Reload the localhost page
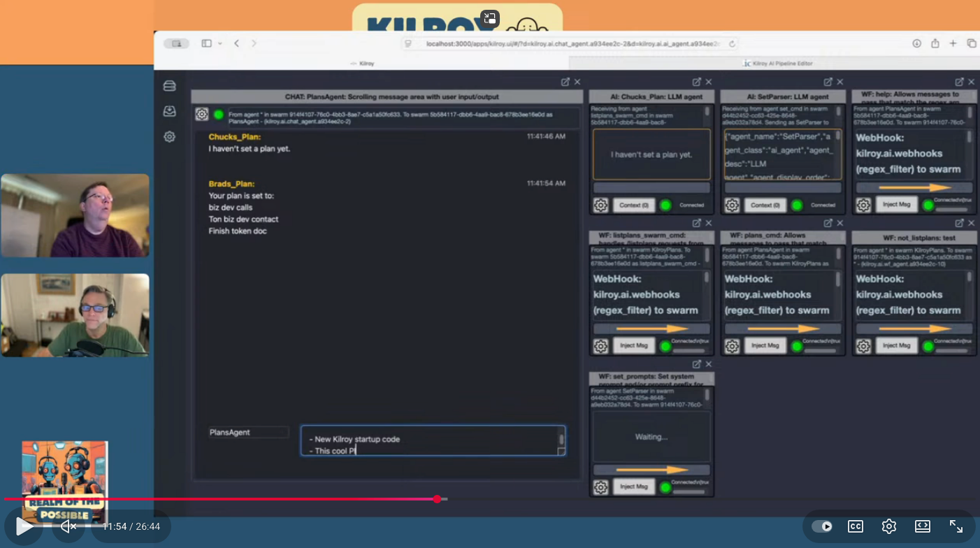980x548 pixels. tap(732, 43)
